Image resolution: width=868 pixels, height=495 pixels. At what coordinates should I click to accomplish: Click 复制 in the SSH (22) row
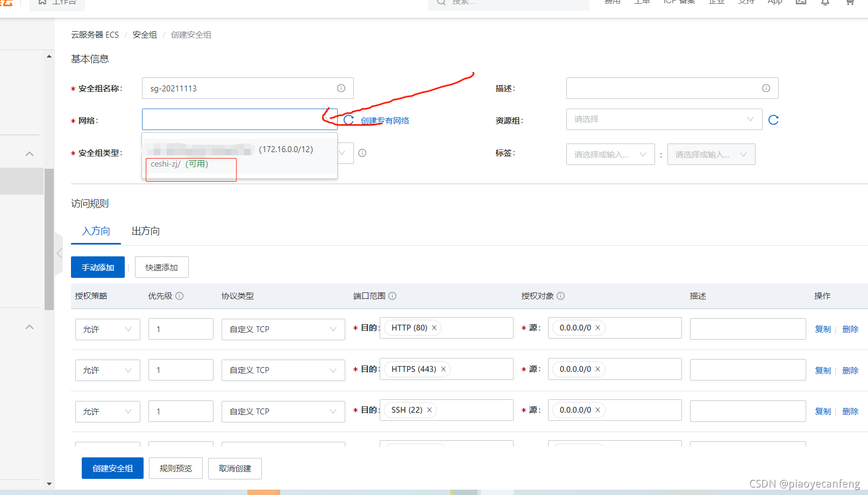click(823, 412)
